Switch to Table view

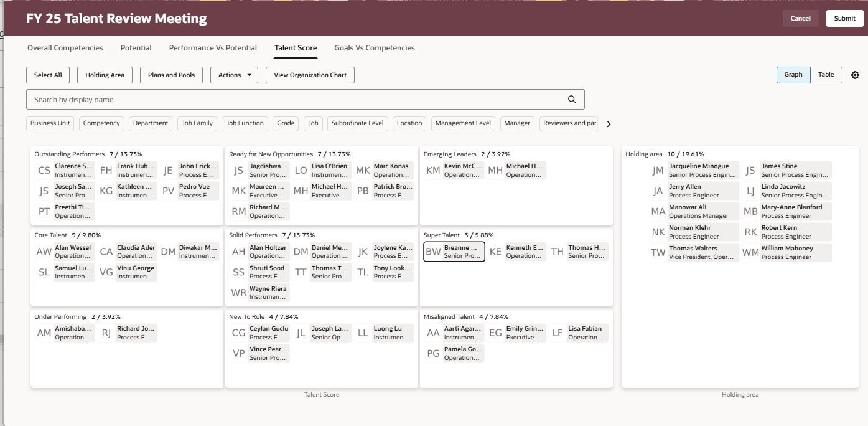tap(826, 75)
